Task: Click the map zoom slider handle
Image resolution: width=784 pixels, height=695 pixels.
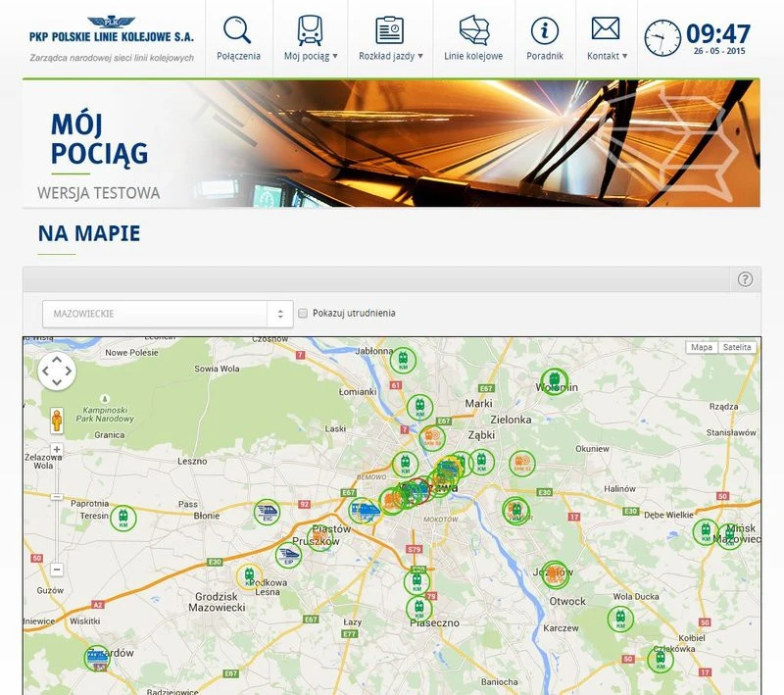Action: tap(57, 497)
